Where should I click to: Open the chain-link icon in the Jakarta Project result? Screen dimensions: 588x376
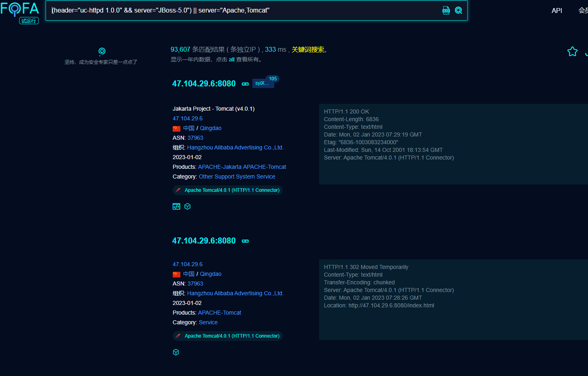(x=245, y=84)
